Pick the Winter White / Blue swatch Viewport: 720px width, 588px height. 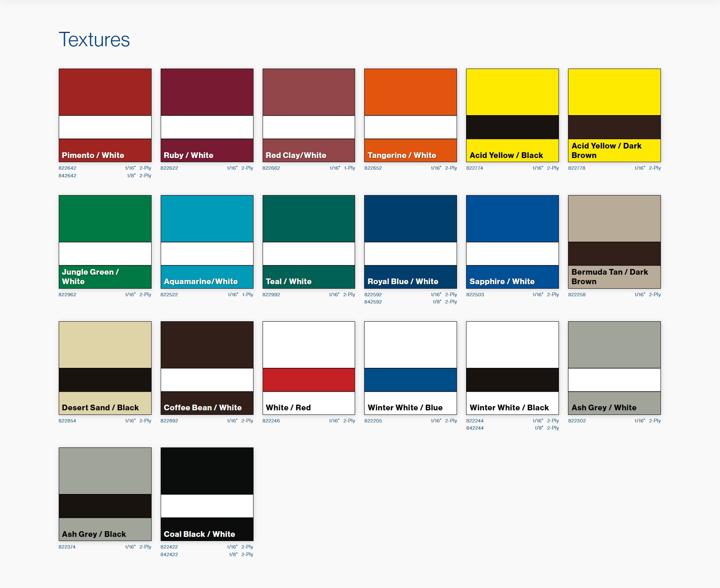tap(410, 368)
